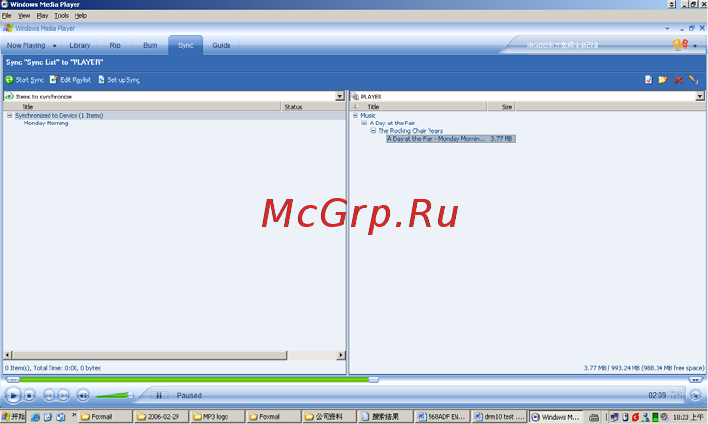The height and width of the screenshot is (424, 708).
Task: Collapse the A Day at the Fair node
Action: pos(364,123)
